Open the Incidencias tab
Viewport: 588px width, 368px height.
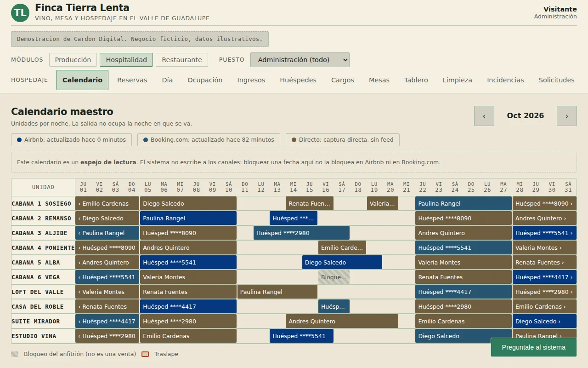tap(505, 80)
